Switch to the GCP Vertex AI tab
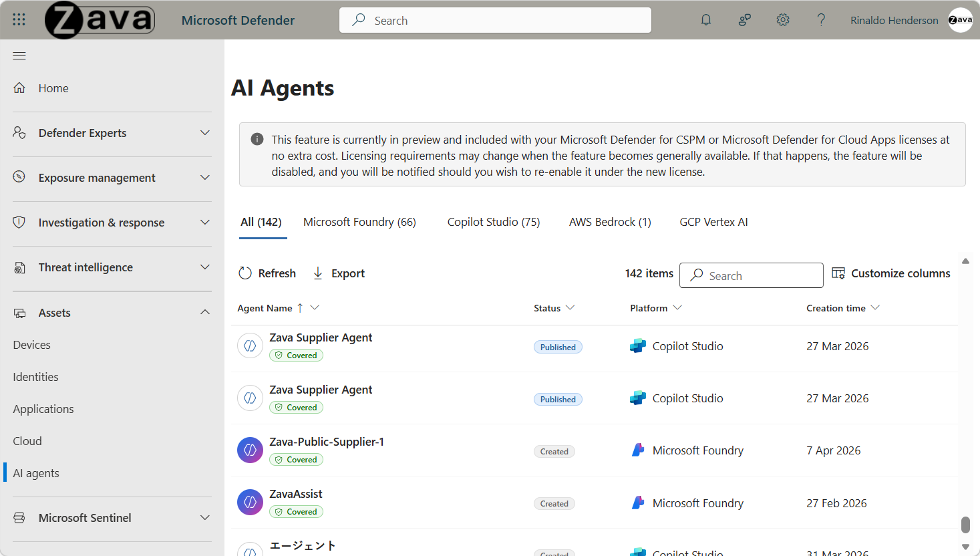The height and width of the screenshot is (556, 980). coord(713,222)
